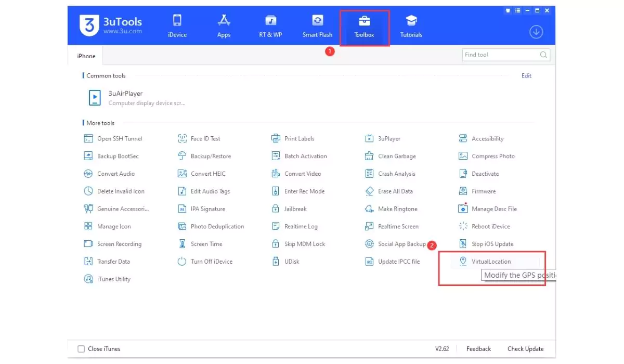Select the Stop iOS Update tool
This screenshot has height=364, width=624.
click(x=486, y=244)
